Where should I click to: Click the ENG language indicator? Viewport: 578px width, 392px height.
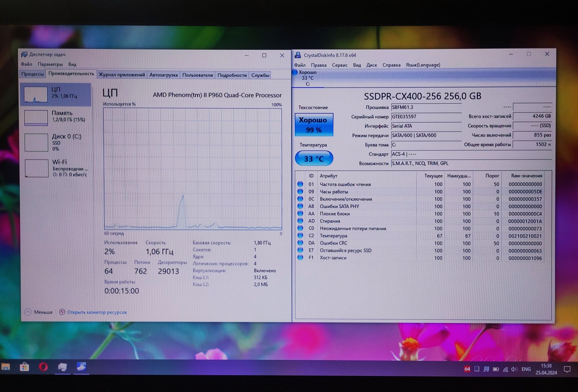[x=526, y=369]
